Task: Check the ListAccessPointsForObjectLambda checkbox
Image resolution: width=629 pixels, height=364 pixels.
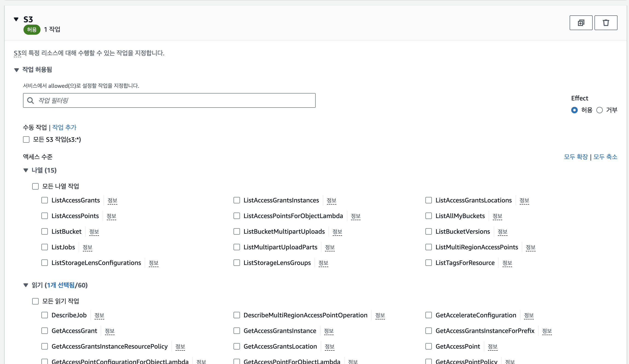Action: pos(237,216)
